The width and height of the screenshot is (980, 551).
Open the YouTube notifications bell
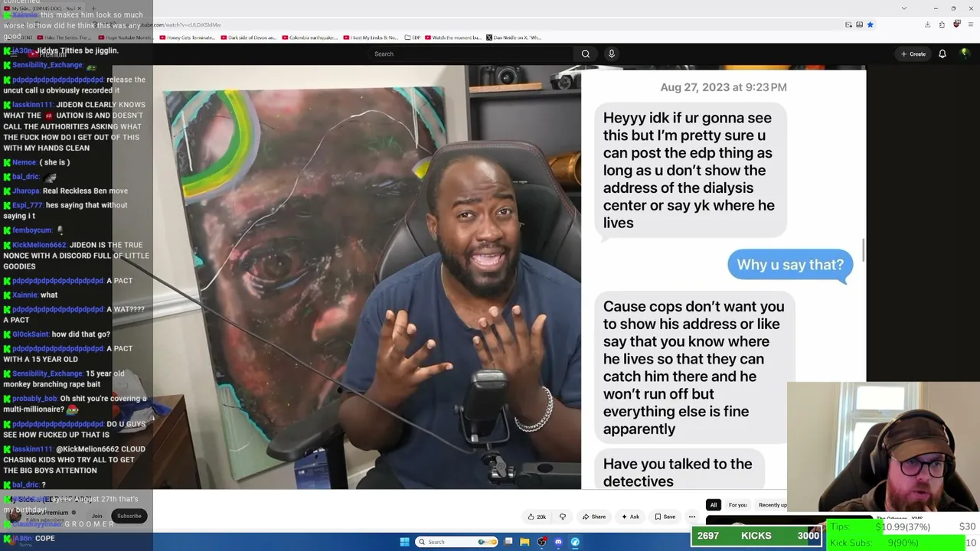942,54
